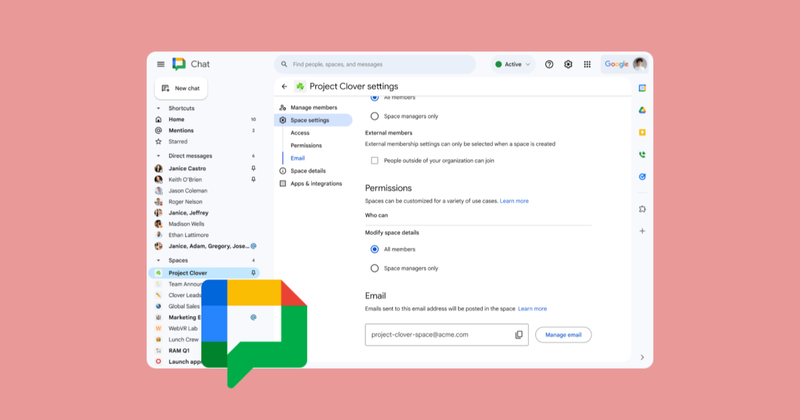The width and height of the screenshot is (800, 420).
Task: Open Drive in the side panel
Action: click(642, 110)
